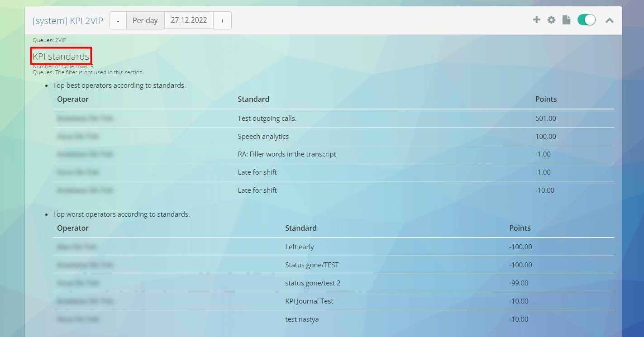Image resolution: width=644 pixels, height=337 pixels.
Task: Open the "Per day" period selector
Action: click(145, 21)
